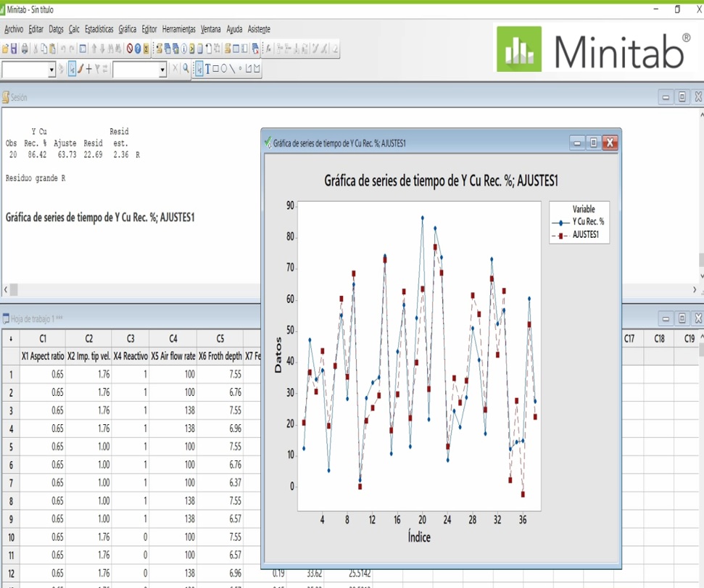
Task: Select the rectangle annotation tool
Action: pos(215,69)
